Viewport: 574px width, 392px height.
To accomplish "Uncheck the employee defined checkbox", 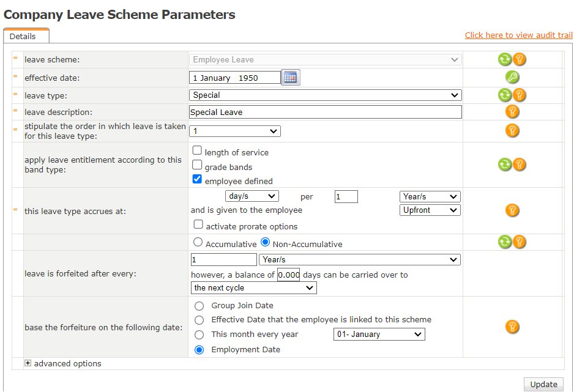I will [197, 180].
